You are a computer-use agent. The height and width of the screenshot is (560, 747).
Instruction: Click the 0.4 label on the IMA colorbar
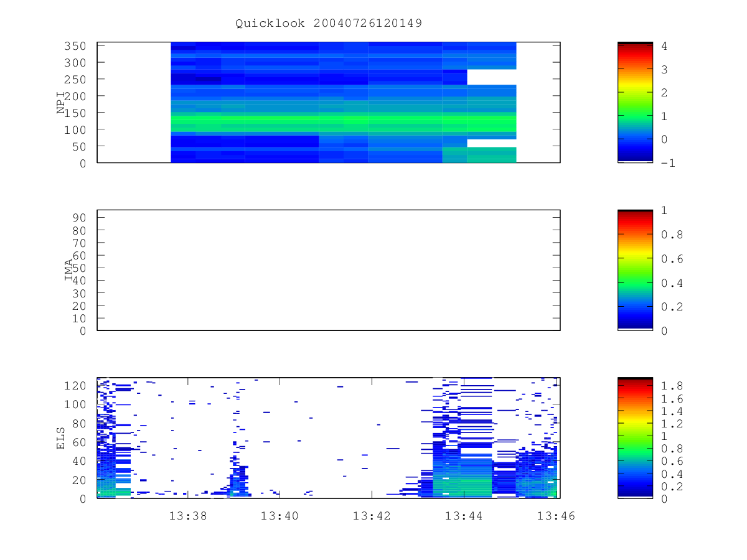(671, 283)
